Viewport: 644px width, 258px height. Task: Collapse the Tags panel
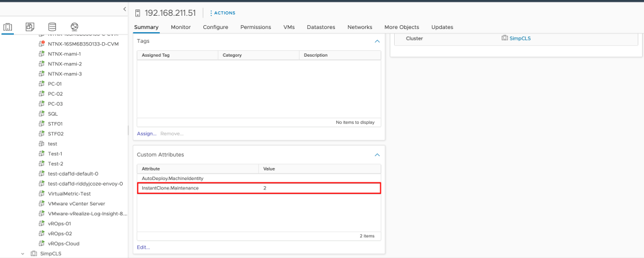(x=377, y=41)
